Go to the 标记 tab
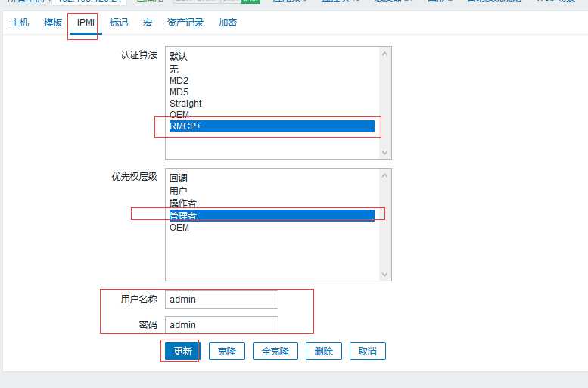Viewport: 588px width, 388px height. (x=119, y=23)
